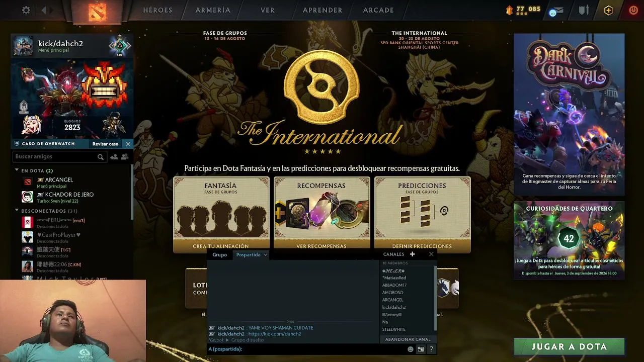This screenshot has height=362, width=644.
Task: Select channel member STEELWHITE
Action: click(x=394, y=329)
